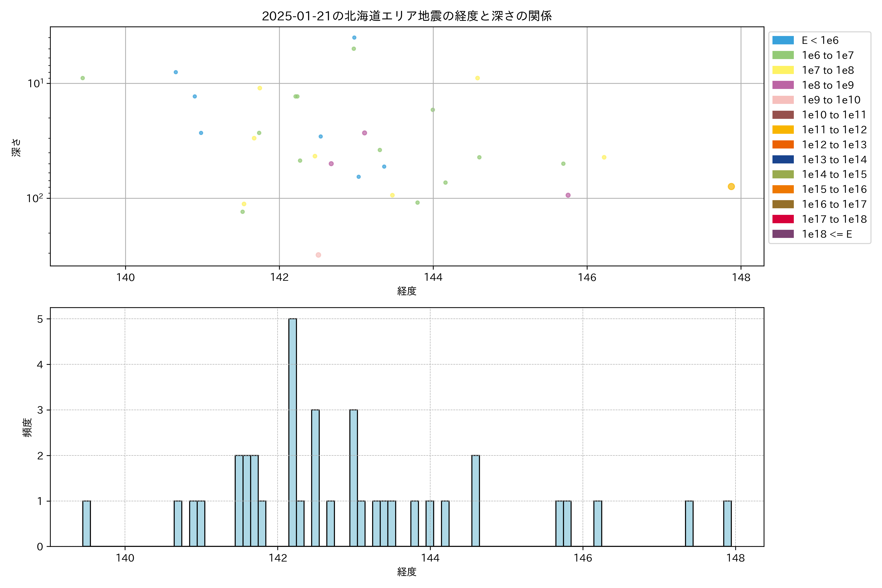This screenshot has height=588, width=882.
Task: Click the histogram bar of height 2 near 144.6
Action: click(476, 501)
